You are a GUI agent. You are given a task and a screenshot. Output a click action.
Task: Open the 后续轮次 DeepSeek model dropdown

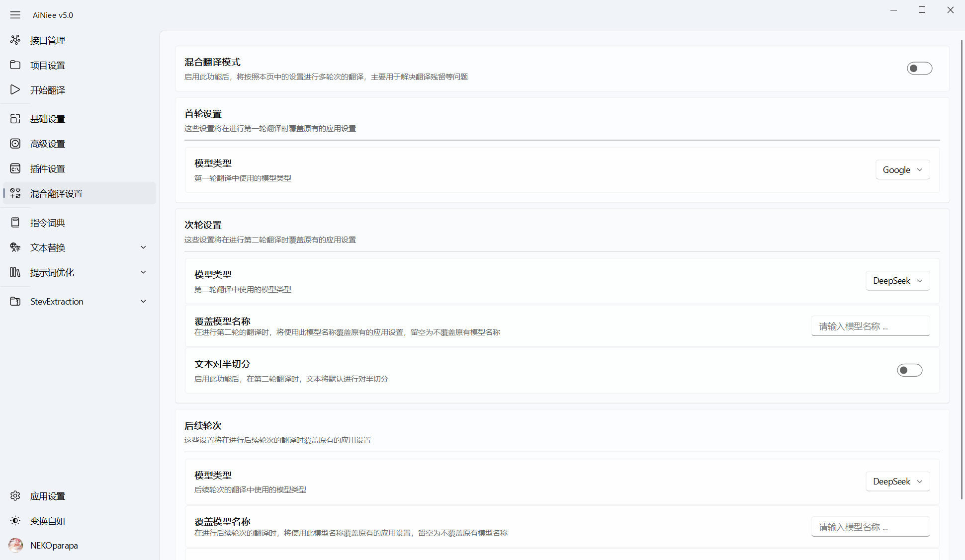[897, 481]
